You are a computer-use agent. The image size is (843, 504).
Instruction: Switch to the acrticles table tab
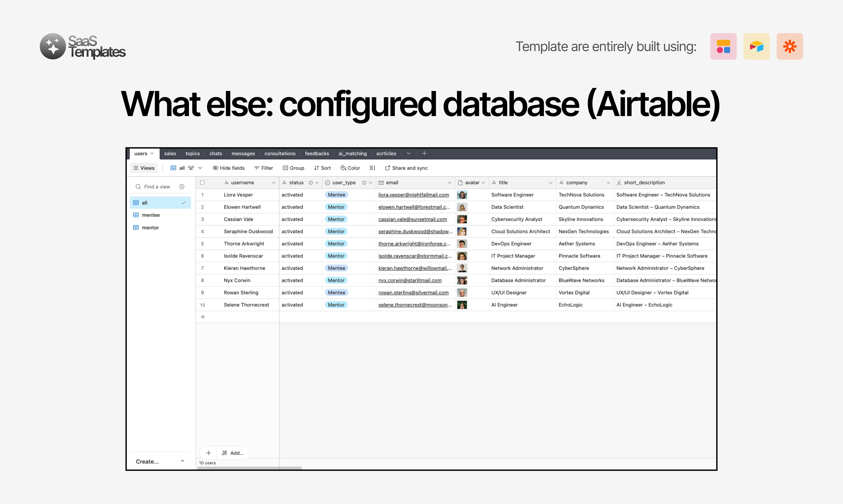coord(386,154)
